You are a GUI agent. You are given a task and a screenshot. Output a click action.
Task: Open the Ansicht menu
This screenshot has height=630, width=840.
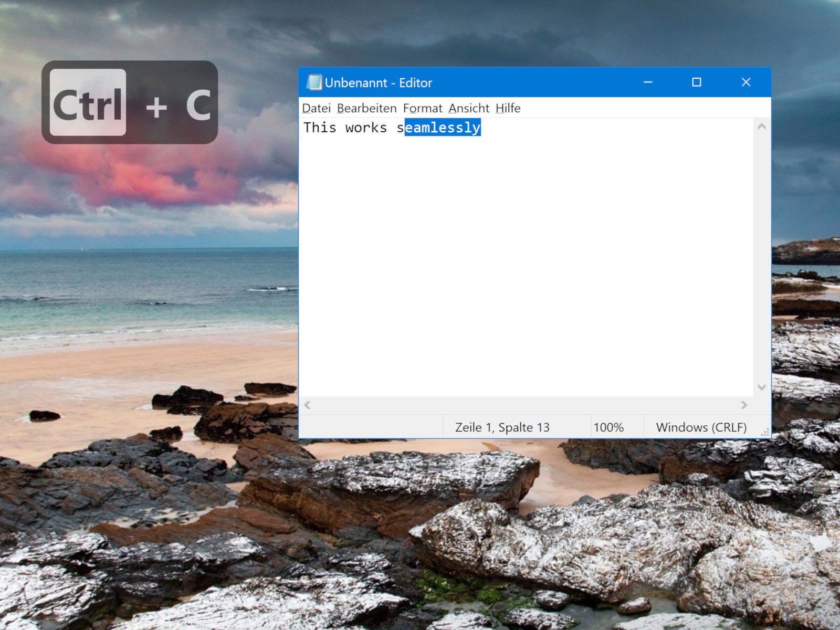pyautogui.click(x=469, y=108)
